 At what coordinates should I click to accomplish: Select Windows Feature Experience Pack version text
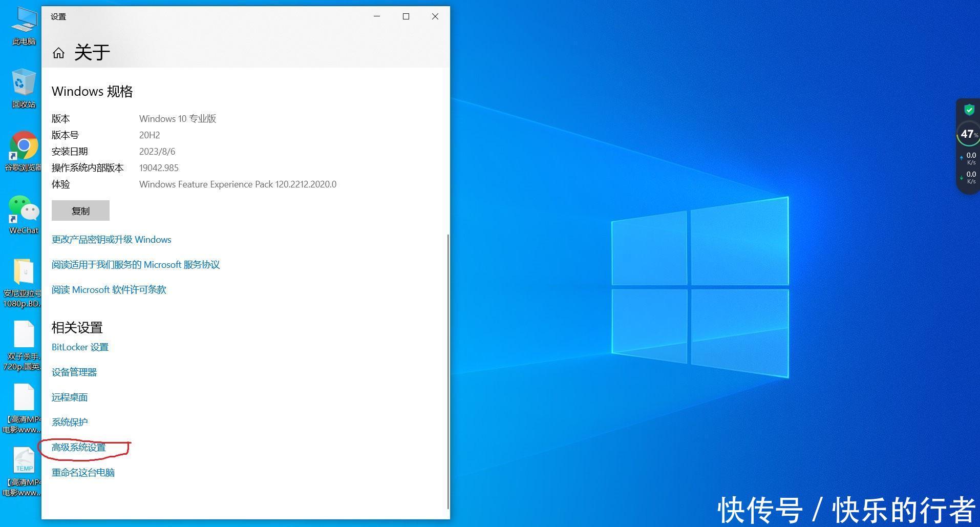tap(238, 184)
